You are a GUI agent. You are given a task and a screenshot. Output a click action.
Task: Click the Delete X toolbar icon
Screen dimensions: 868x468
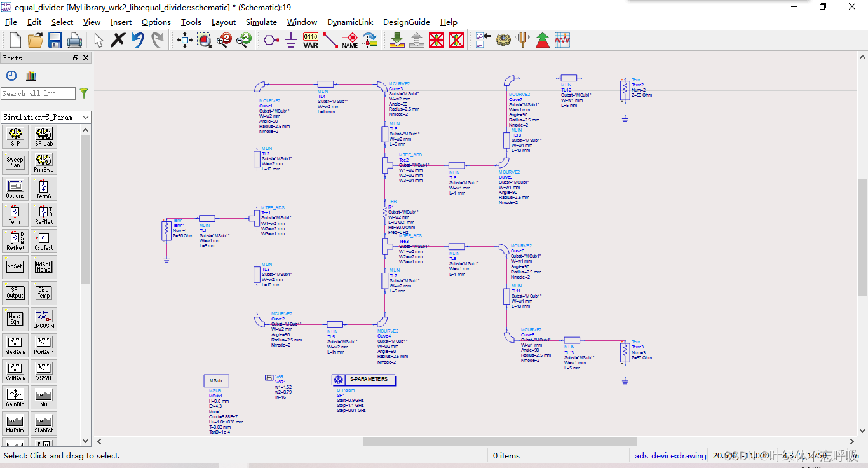point(118,41)
